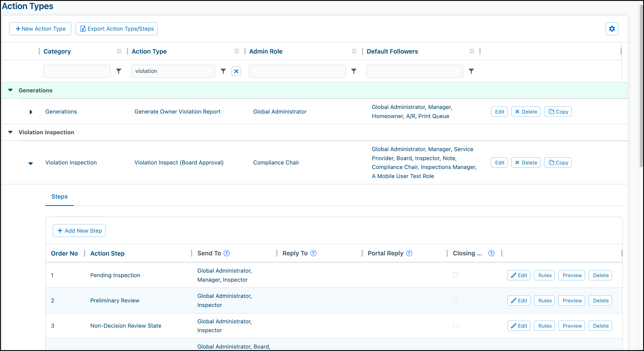This screenshot has height=351, width=644.
Task: Open the Action Type column menu icon
Action: (237, 51)
